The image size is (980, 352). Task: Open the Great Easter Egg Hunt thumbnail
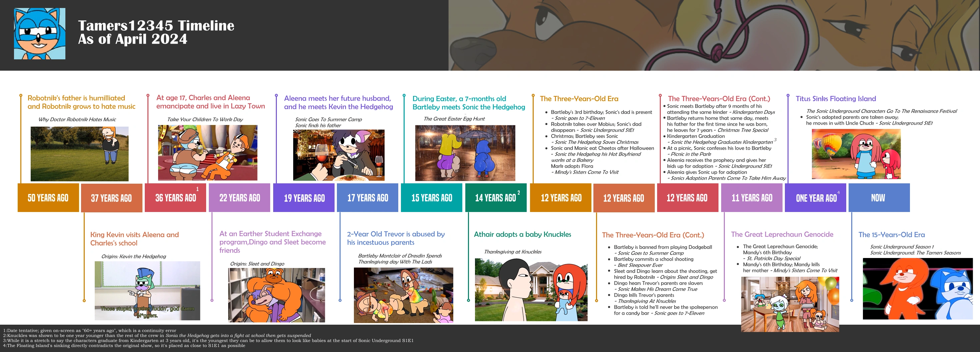coord(465,153)
